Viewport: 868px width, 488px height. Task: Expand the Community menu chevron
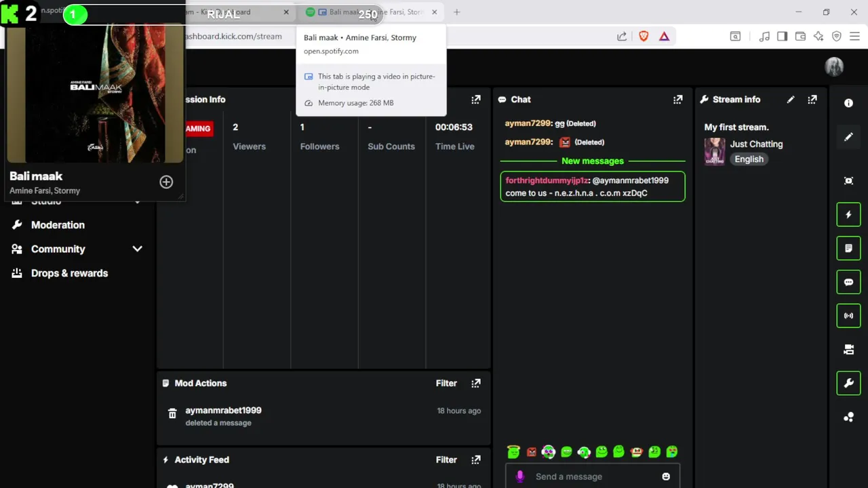[137, 249]
